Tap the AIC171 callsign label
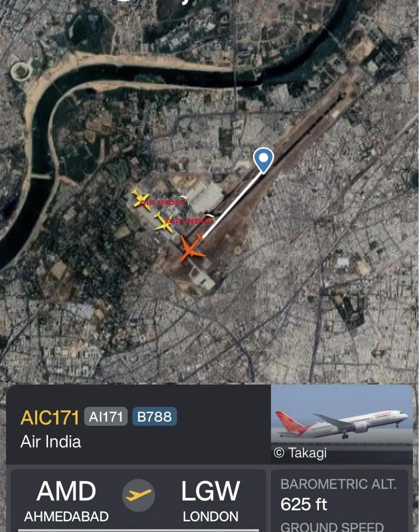The height and width of the screenshot is (532, 419). pos(50,418)
